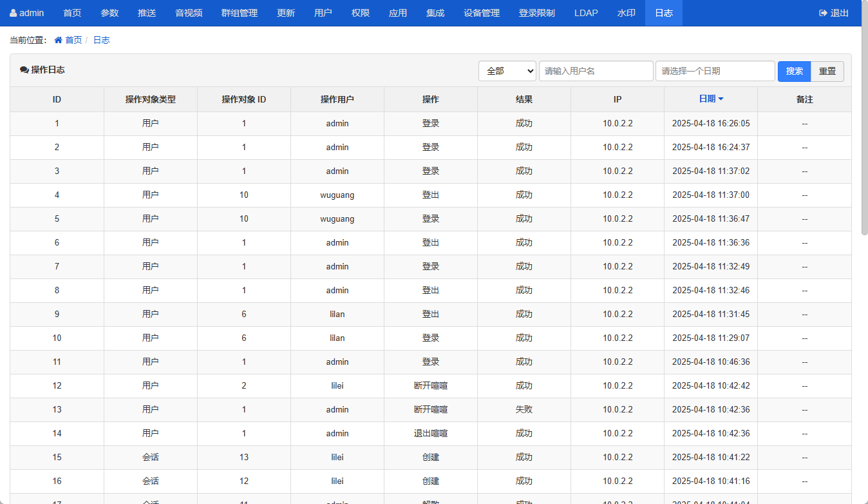Click the 权限 navigation item

[361, 13]
